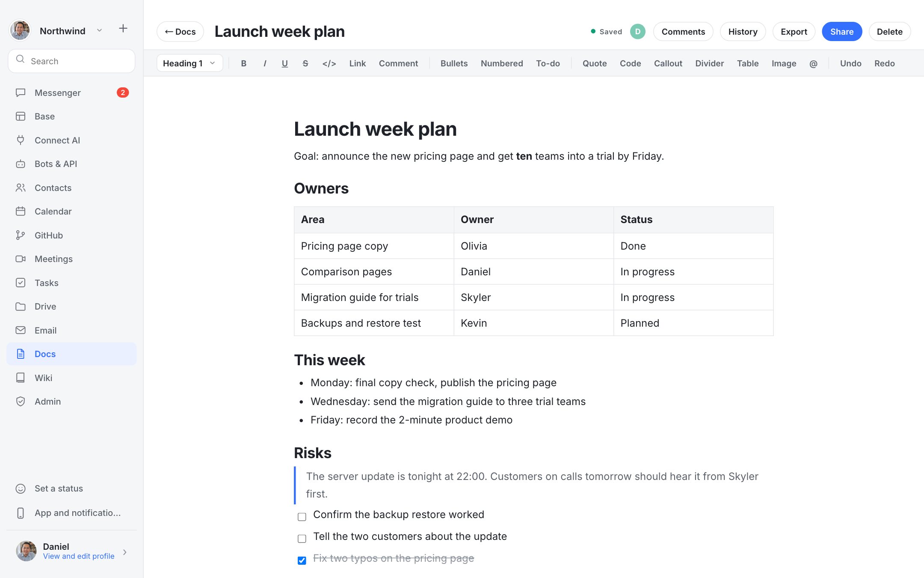Toggle underline formatting

coord(285,63)
